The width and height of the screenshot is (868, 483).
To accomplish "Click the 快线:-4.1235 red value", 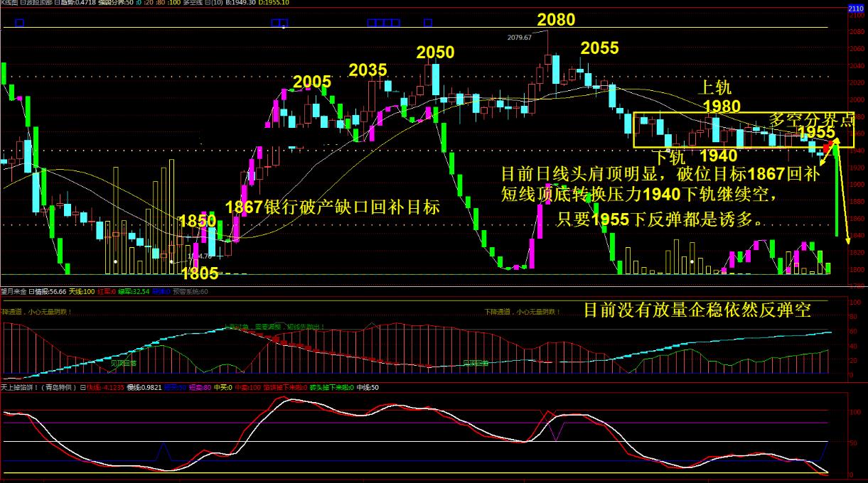I will coord(106,388).
